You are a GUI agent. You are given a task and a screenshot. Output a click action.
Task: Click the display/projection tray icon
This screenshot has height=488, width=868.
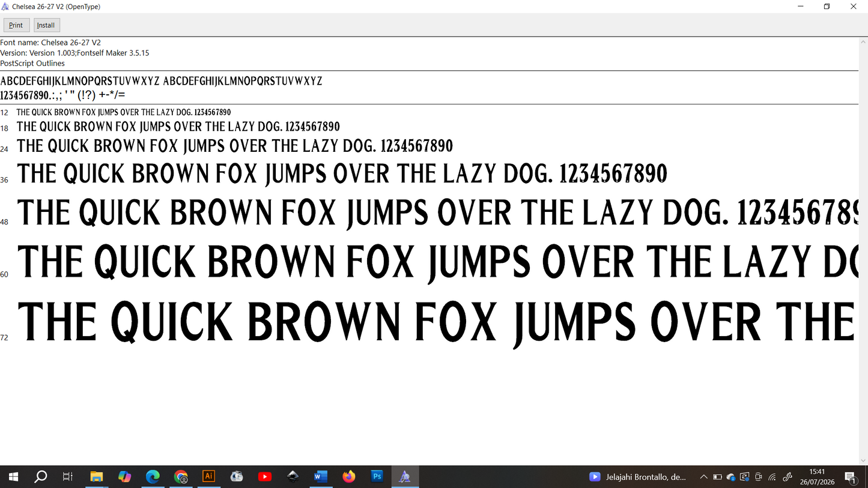pyautogui.click(x=745, y=477)
